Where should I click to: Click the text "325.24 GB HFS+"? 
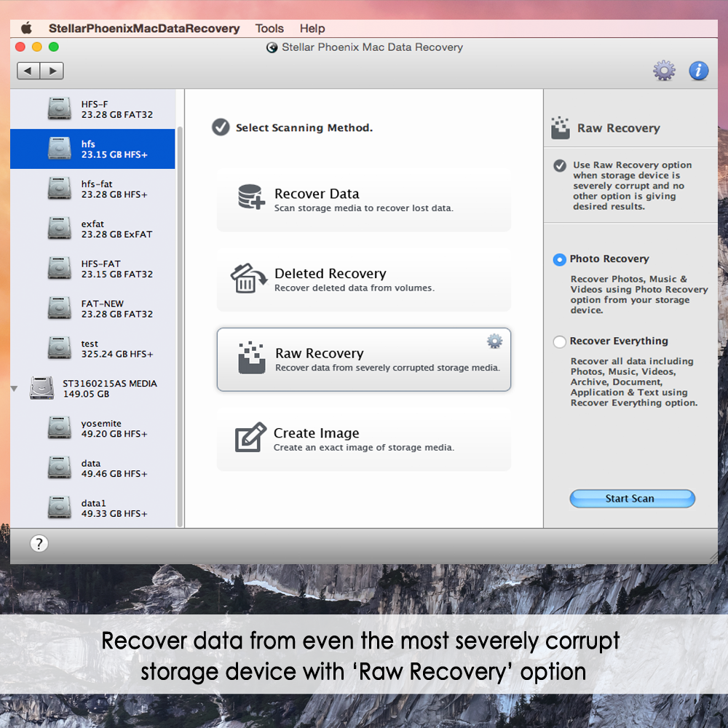click(x=117, y=355)
